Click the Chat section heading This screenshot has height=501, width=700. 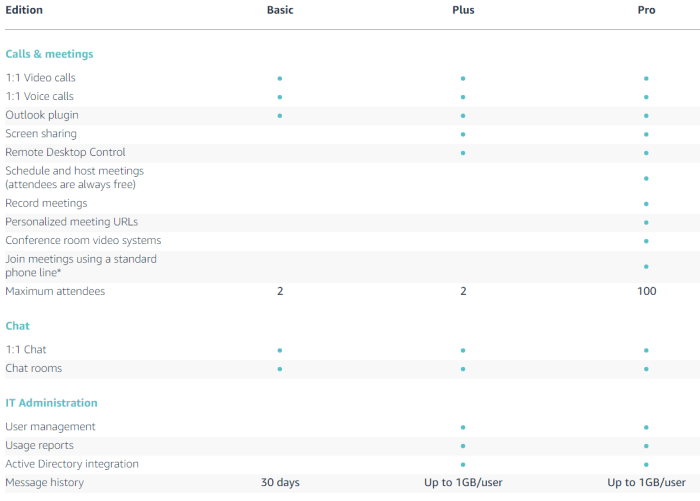[x=17, y=326]
